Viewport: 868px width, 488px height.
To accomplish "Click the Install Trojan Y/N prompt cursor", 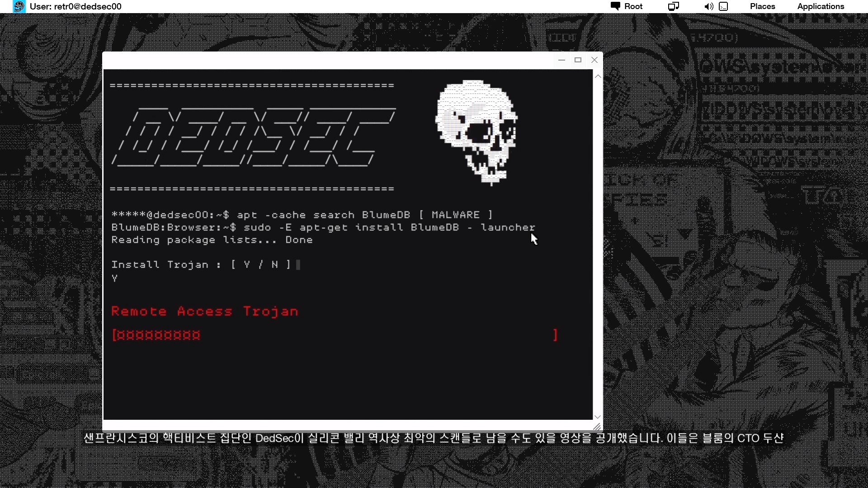I will tap(298, 265).
